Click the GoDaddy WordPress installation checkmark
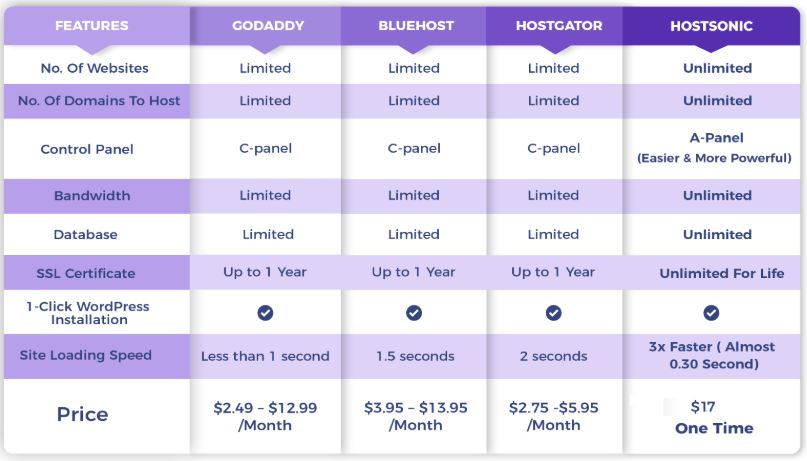The image size is (807, 461). click(265, 313)
